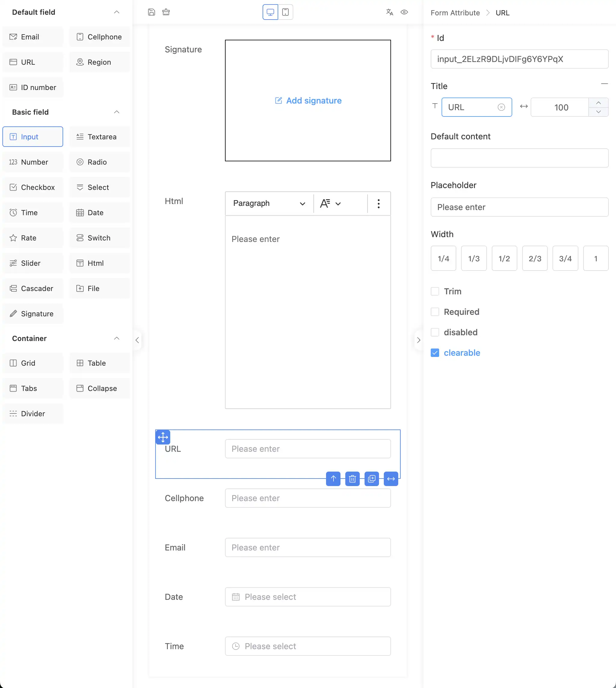
Task: Click the delete field icon in toolbar
Action: click(353, 479)
